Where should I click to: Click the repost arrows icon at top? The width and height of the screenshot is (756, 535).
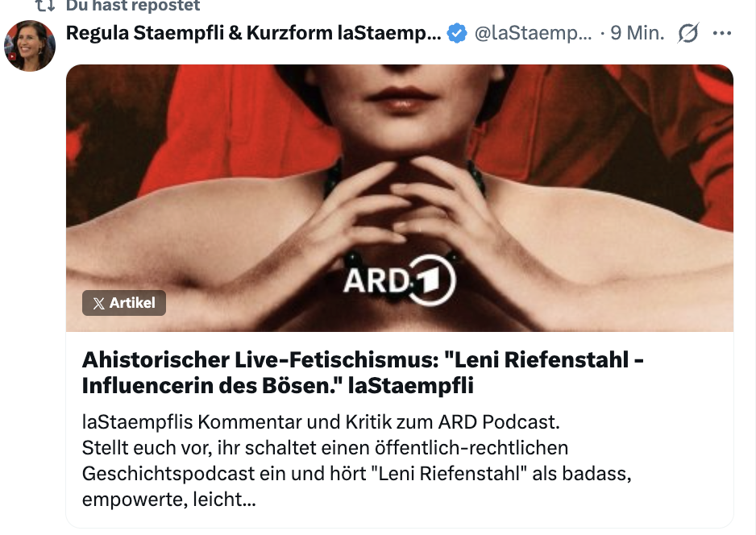pyautogui.click(x=45, y=5)
